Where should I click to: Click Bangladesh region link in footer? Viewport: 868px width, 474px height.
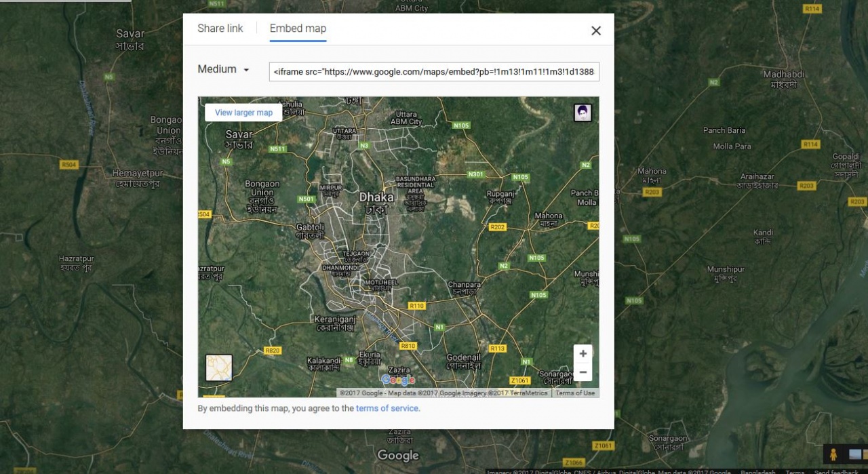pyautogui.click(x=758, y=471)
